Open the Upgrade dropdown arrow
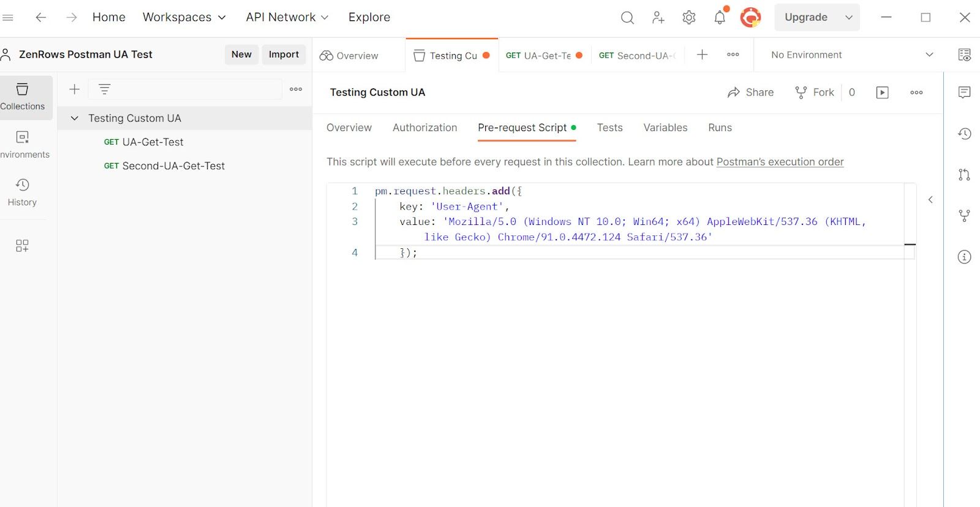Viewport: 980px width, 507px height. [848, 17]
